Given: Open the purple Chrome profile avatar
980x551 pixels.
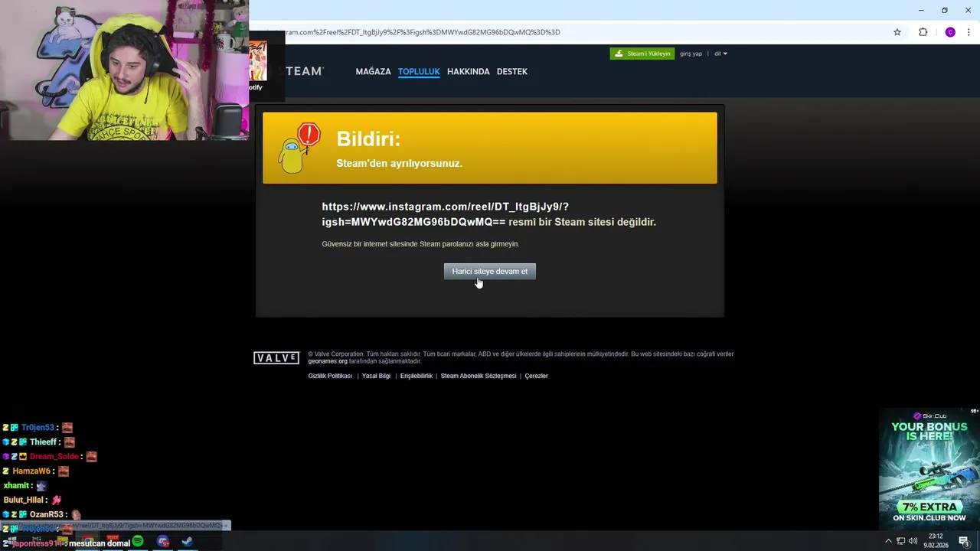Looking at the screenshot, I should tap(950, 32).
